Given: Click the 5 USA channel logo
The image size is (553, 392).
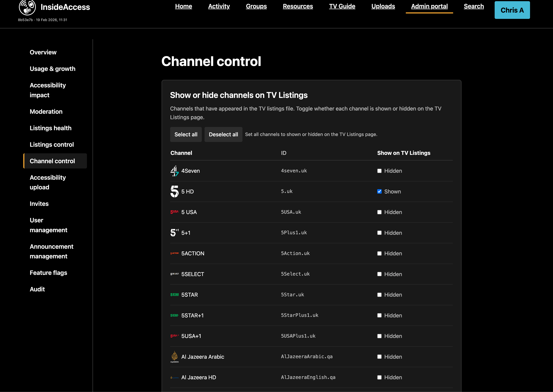Looking at the screenshot, I should [174, 212].
